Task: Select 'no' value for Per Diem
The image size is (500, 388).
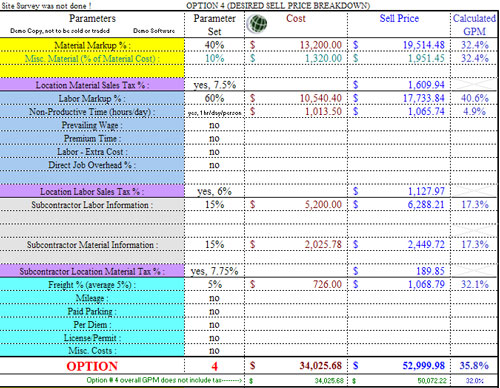Action: point(214,325)
